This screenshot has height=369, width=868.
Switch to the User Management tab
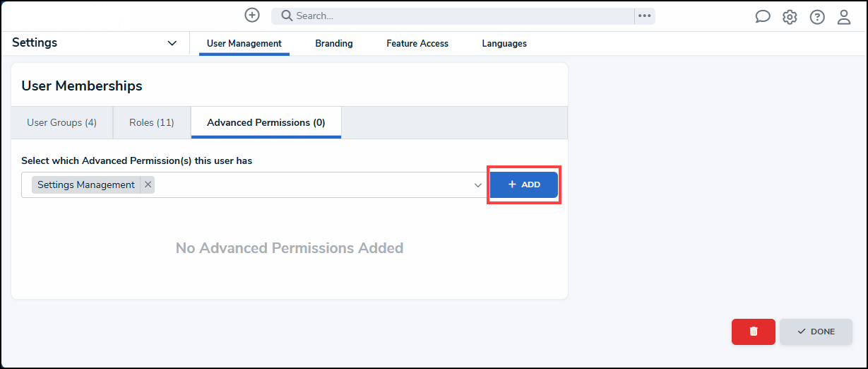tap(244, 43)
